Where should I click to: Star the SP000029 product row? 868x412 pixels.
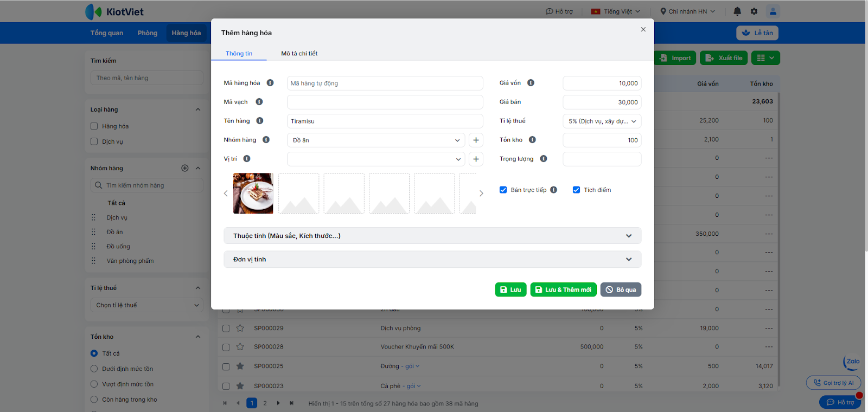(x=240, y=328)
